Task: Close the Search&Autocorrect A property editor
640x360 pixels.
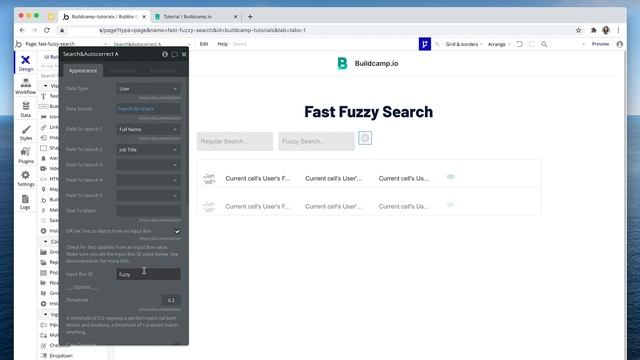Action: pyautogui.click(x=184, y=54)
